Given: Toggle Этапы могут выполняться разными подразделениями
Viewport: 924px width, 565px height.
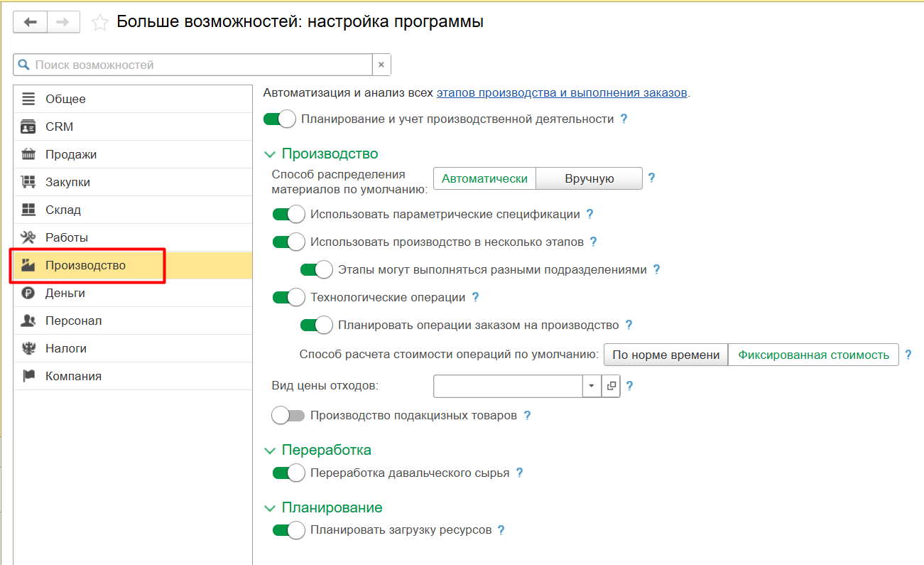Looking at the screenshot, I should pos(316,269).
